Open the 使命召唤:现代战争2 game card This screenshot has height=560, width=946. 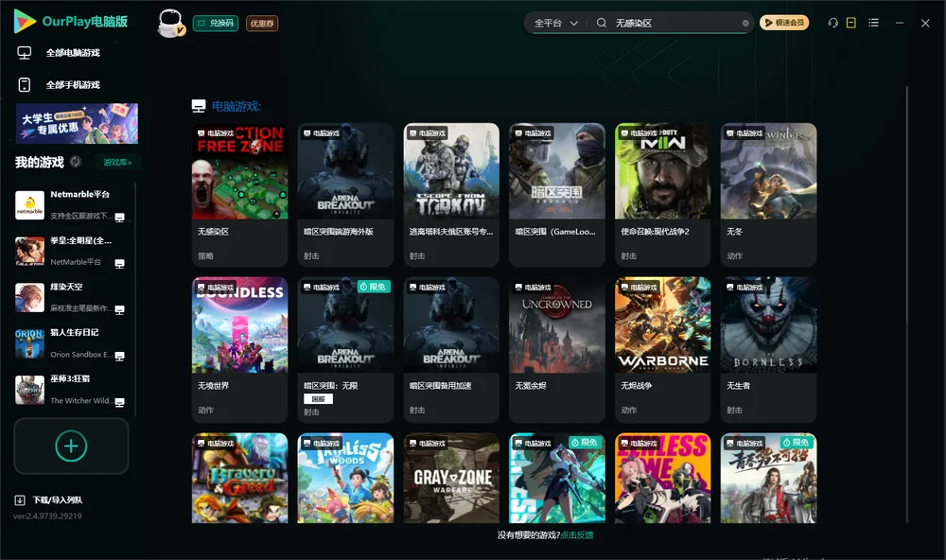coord(662,194)
